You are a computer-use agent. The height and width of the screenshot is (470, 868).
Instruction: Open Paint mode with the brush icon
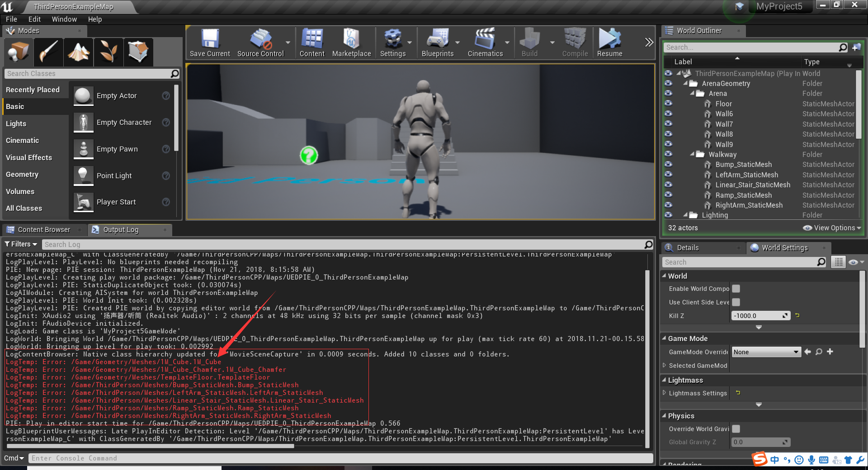pyautogui.click(x=48, y=52)
